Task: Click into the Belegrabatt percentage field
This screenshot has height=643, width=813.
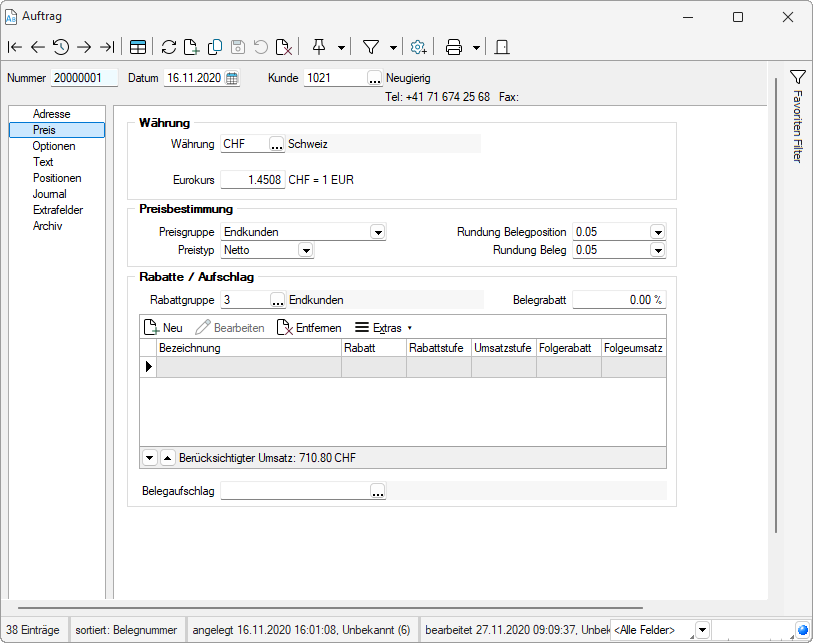Action: pyautogui.click(x=618, y=299)
